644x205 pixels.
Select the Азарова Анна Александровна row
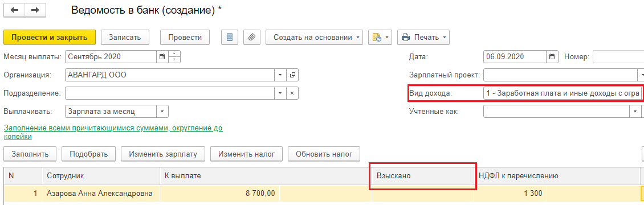tap(322, 194)
